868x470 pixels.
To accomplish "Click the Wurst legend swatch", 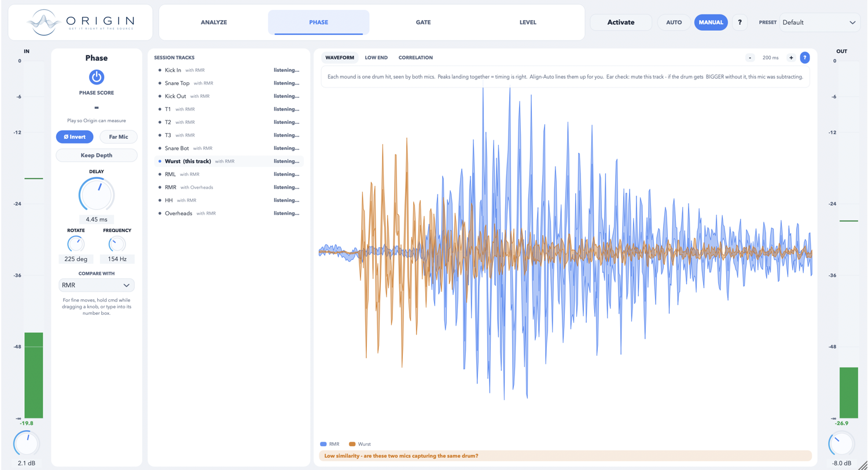I will [x=352, y=444].
